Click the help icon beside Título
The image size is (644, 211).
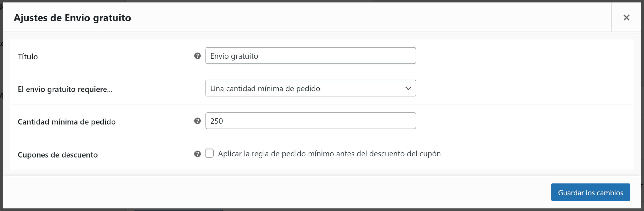point(197,56)
